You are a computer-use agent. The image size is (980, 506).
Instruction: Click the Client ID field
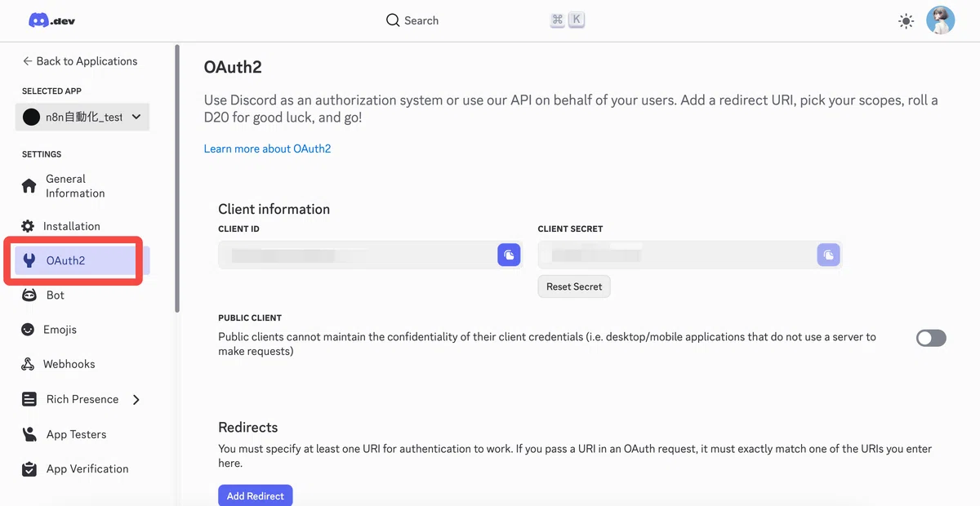pos(370,255)
